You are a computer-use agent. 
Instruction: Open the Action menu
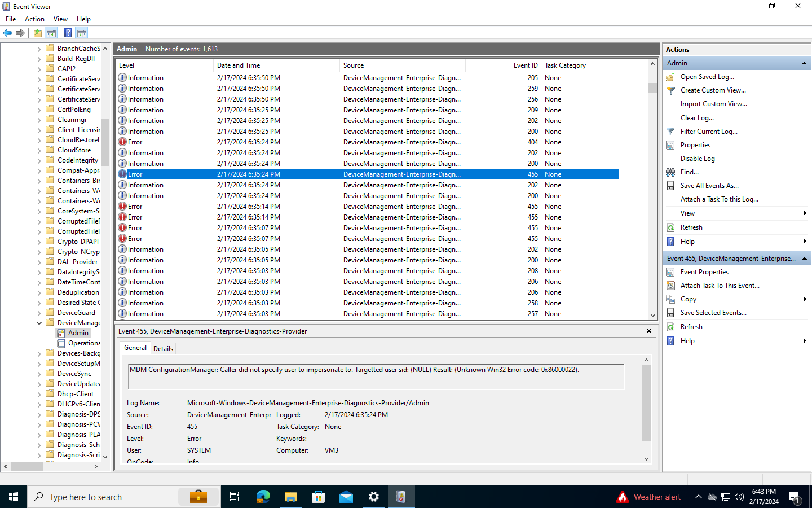(x=34, y=19)
